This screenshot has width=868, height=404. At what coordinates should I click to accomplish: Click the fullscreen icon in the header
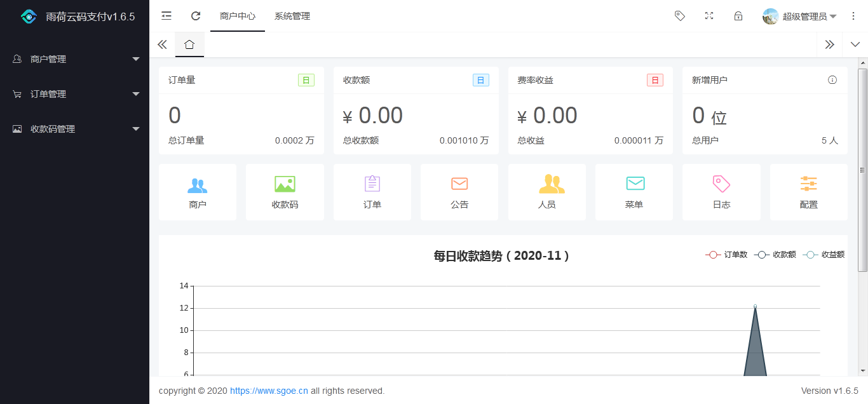coord(709,16)
